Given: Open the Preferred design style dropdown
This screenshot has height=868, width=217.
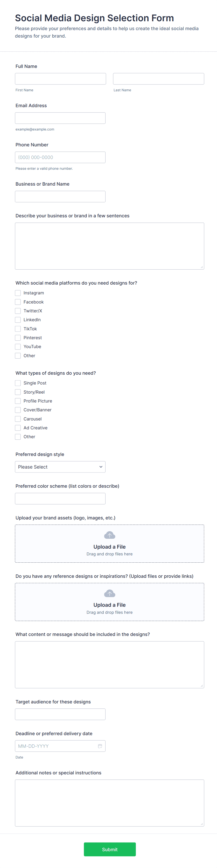Looking at the screenshot, I should pyautogui.click(x=60, y=467).
